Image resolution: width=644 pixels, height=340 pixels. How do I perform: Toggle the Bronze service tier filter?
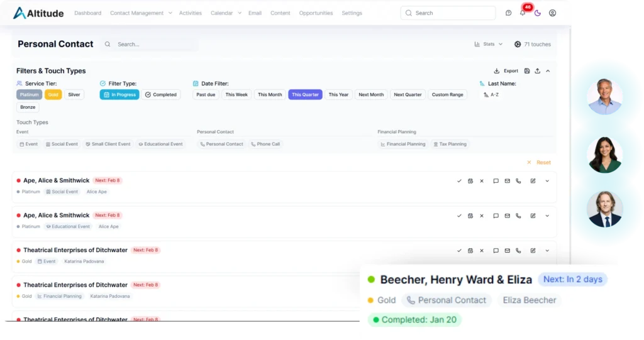[x=28, y=107]
